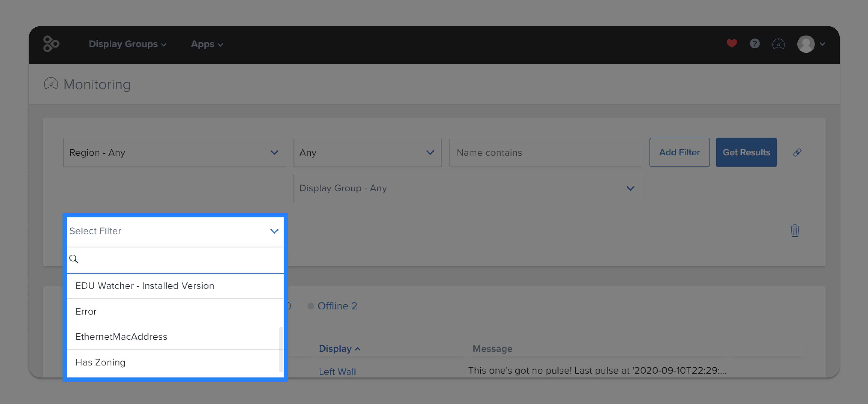Open the Apps menu
Viewport: 868px width, 404px height.
207,44
